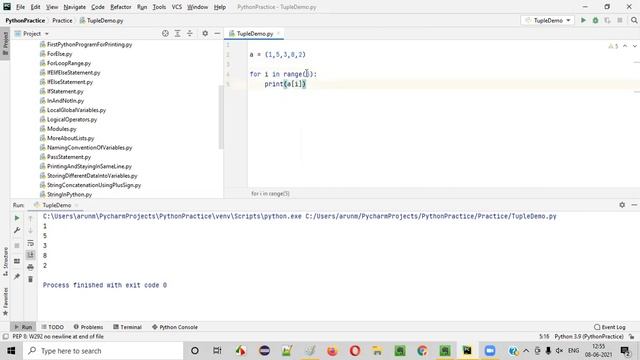Click taskbar search box
Image resolution: width=640 pixels, height=360 pixels.
point(103,351)
